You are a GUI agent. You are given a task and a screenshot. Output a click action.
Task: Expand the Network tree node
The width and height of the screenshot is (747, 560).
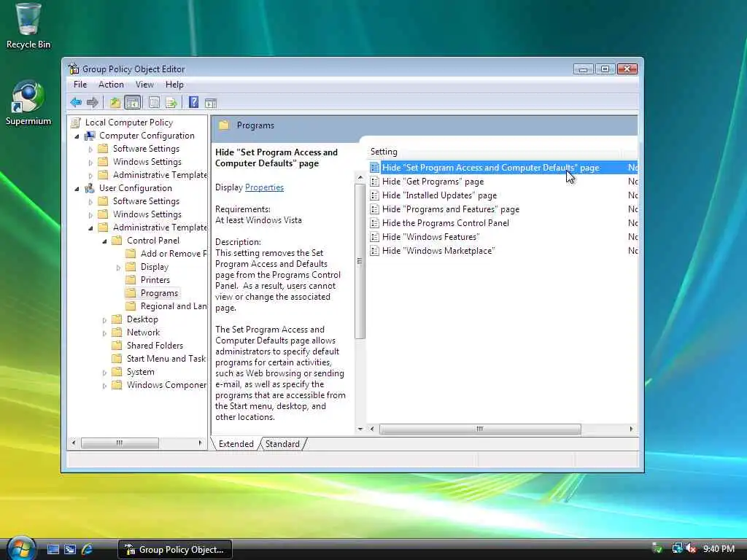[x=104, y=332]
